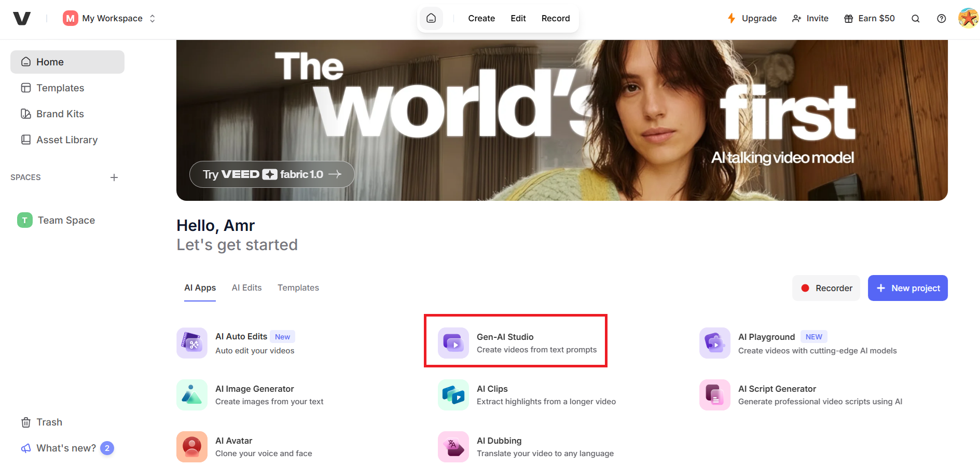Click the AI Avatar app icon
This screenshot has width=980, height=466.
[x=192, y=447]
